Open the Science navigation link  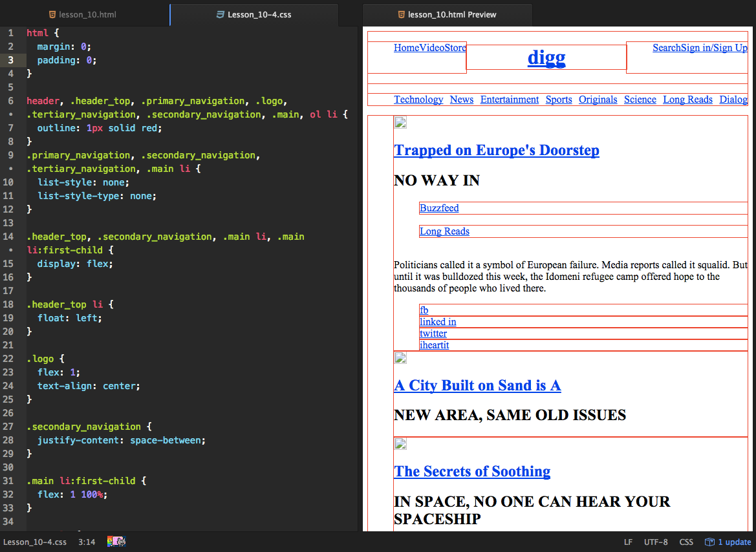click(x=640, y=100)
